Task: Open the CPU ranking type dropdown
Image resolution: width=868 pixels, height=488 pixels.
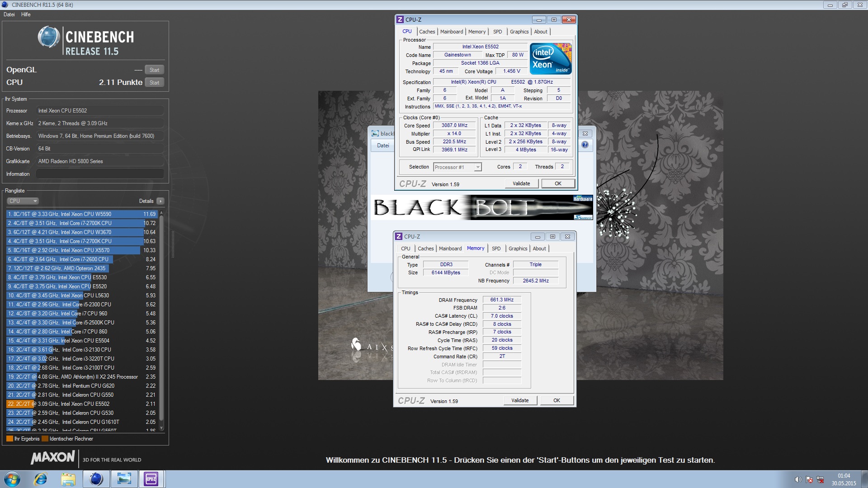Action: 23,201
